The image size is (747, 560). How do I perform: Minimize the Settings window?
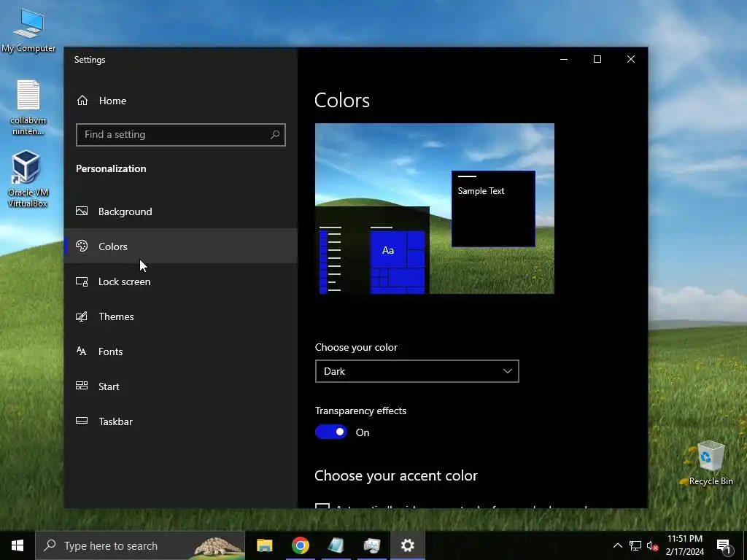pyautogui.click(x=564, y=59)
